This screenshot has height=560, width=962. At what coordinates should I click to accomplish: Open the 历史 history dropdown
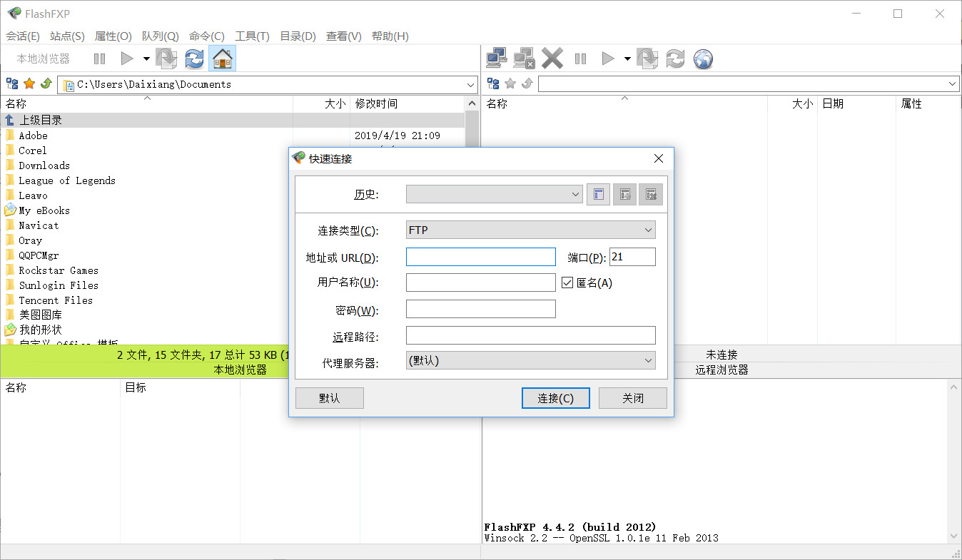click(494, 194)
